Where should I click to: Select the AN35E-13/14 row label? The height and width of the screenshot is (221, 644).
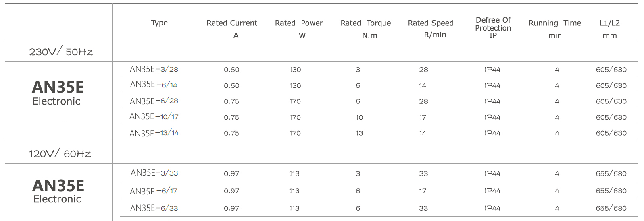154,133
